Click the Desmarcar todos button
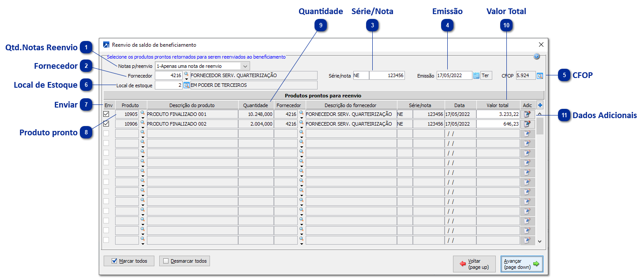Screen dimensions: 644x279 (184, 261)
